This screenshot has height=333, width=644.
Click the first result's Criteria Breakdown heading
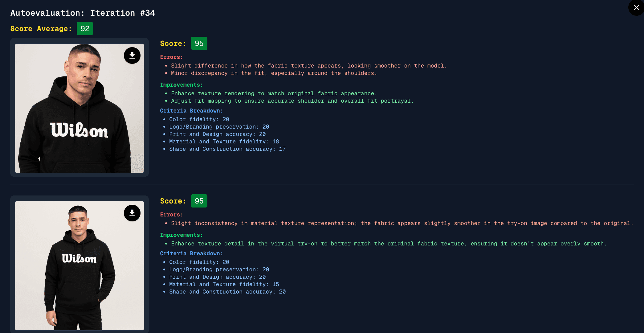tap(191, 111)
